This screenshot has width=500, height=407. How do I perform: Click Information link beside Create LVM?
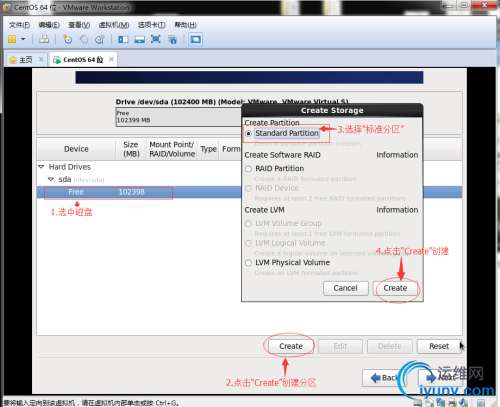[397, 210]
